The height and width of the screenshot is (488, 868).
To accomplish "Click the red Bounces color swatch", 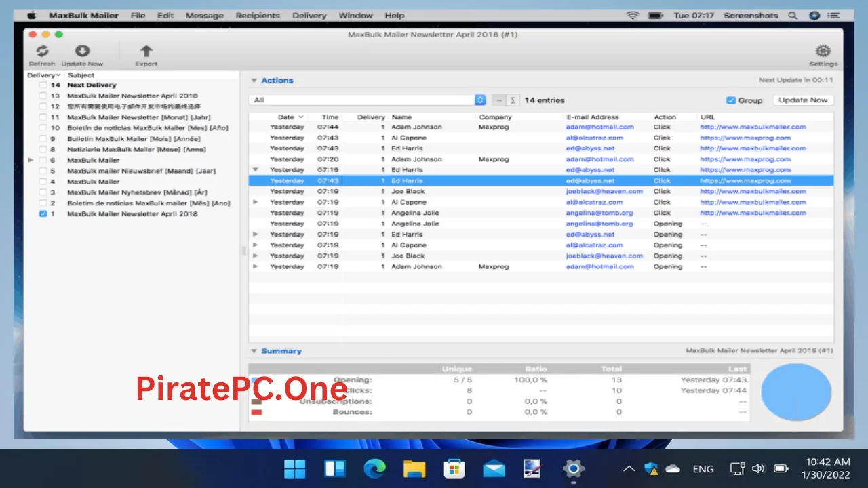I will pos(256,412).
